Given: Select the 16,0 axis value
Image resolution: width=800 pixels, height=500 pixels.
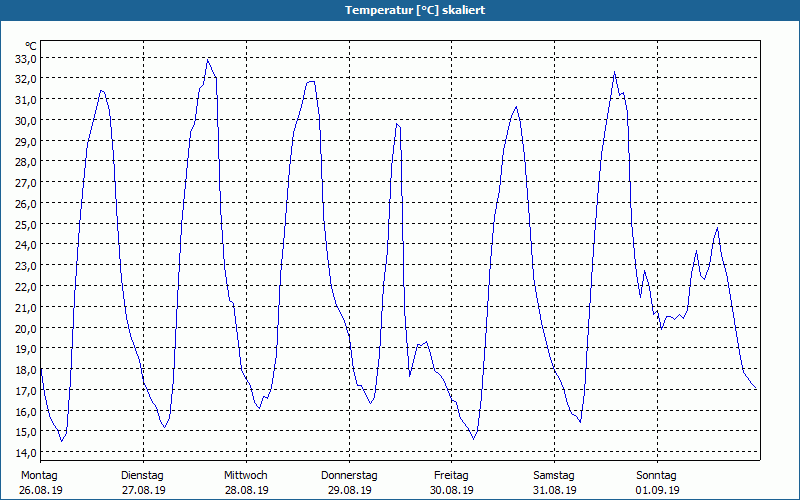Looking at the screenshot, I should point(26,411).
